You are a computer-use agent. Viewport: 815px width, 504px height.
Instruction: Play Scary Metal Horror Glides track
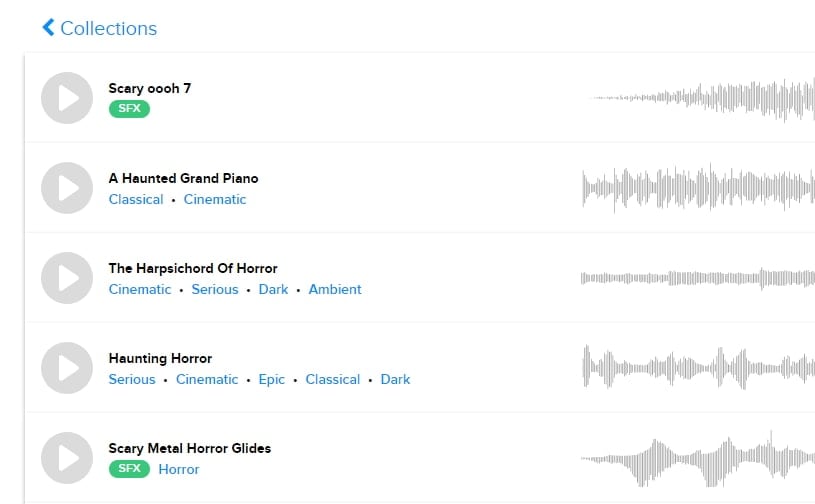[x=67, y=458]
